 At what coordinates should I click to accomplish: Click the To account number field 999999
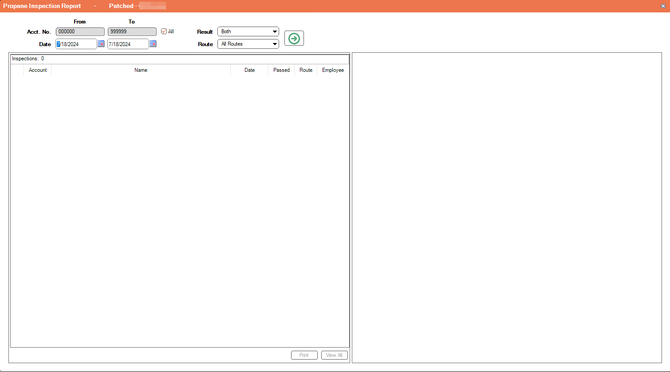(132, 32)
